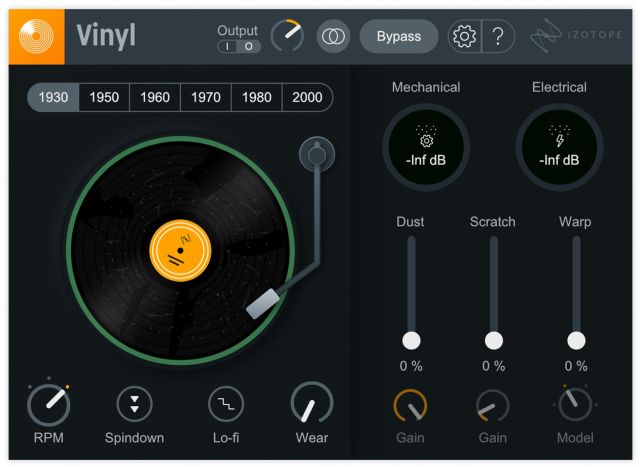Open help with the question mark icon
The height and width of the screenshot is (467, 640).
pyautogui.click(x=498, y=36)
